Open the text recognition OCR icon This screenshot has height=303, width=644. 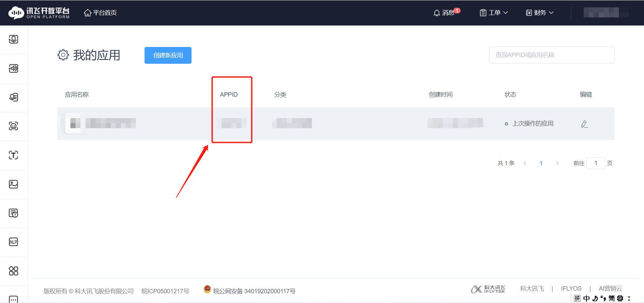tap(13, 155)
